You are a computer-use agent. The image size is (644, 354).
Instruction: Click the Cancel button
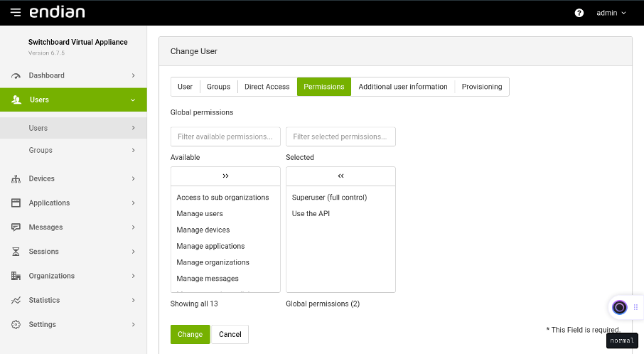[230, 334]
